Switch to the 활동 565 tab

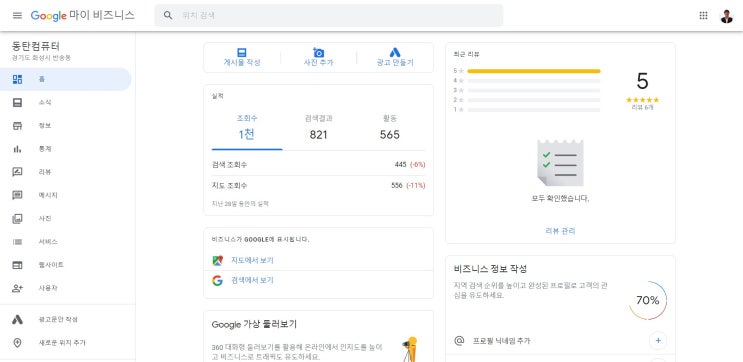tap(390, 128)
